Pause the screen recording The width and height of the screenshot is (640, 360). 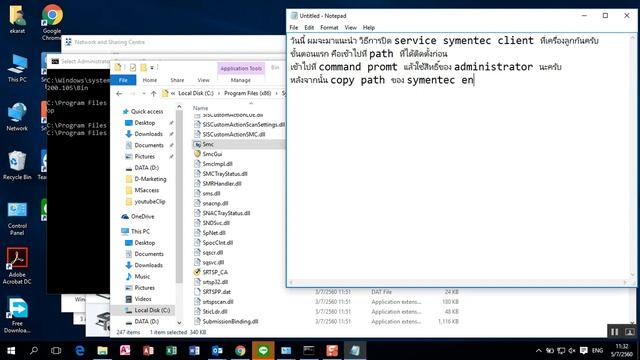(x=614, y=332)
